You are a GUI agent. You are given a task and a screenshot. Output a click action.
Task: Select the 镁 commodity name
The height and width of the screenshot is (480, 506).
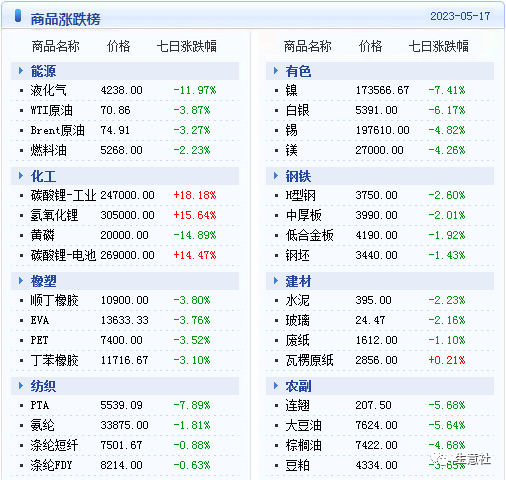(292, 150)
